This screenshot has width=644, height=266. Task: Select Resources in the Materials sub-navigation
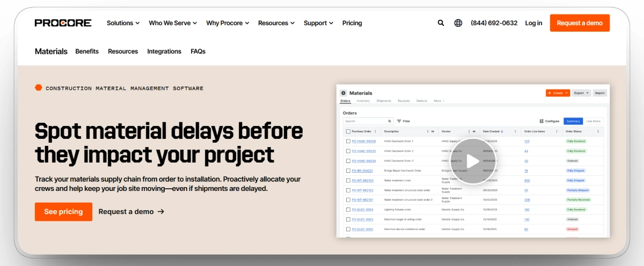[x=123, y=51]
